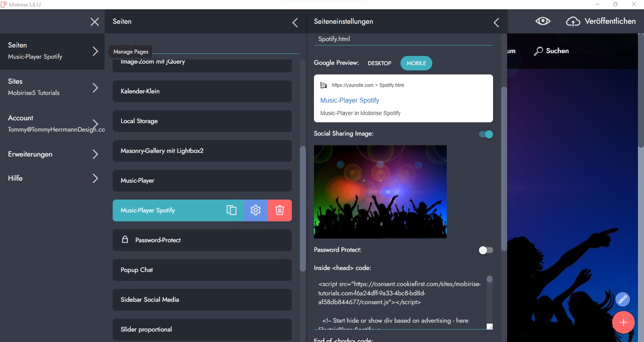644x342 pixels.
Task: Enable the Password Protect switch
Action: (x=486, y=250)
